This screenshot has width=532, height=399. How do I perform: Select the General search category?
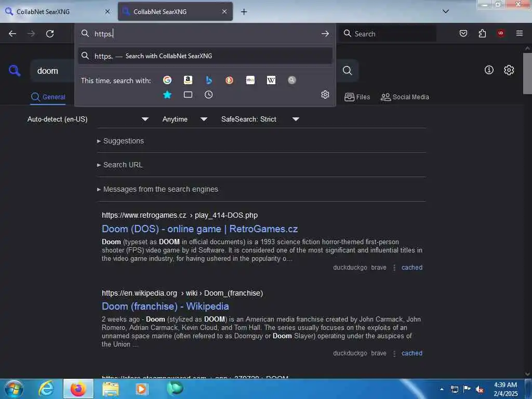(48, 97)
